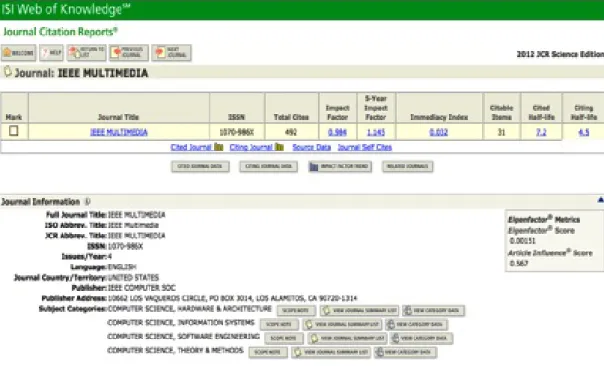Click the Journal Country value UNITED STATES
Viewport: 604px width, 366px height.
[133, 277]
